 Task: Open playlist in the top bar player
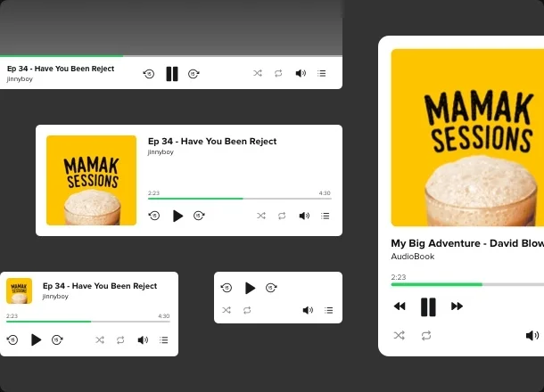(x=322, y=73)
